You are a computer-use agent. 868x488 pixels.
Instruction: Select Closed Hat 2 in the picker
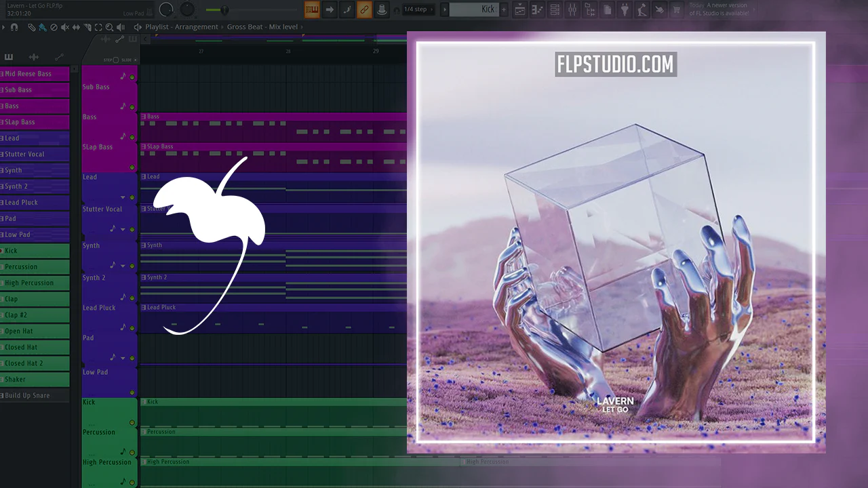click(35, 363)
